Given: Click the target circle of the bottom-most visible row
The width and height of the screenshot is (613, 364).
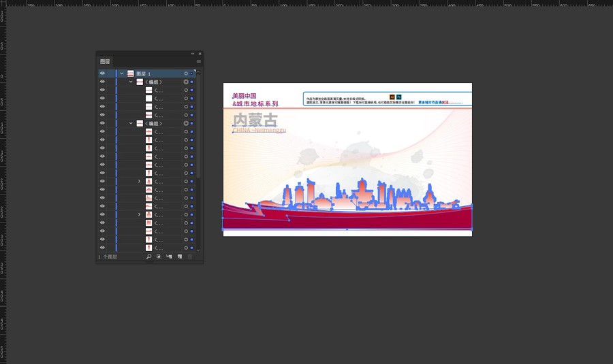Looking at the screenshot, I should [186, 248].
